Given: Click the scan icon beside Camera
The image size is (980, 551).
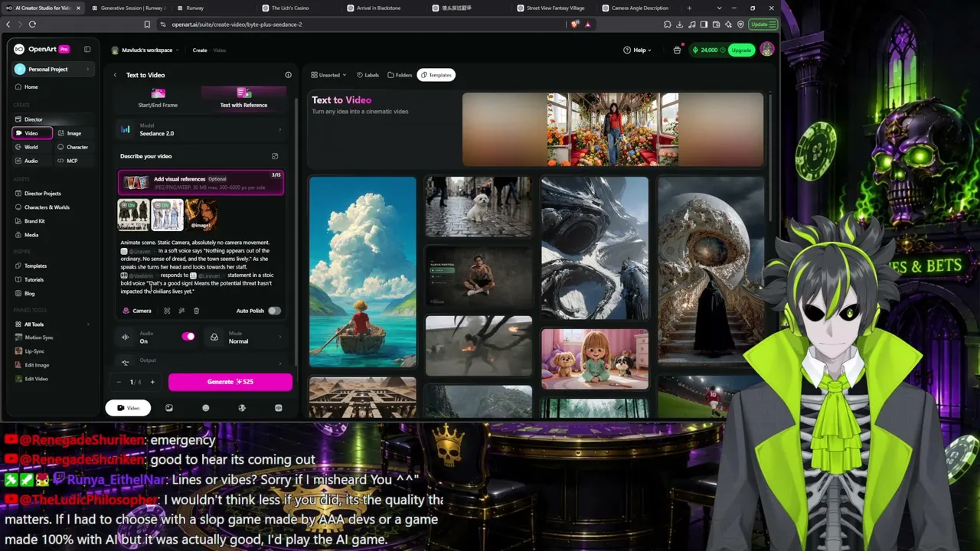Looking at the screenshot, I should [x=167, y=311].
